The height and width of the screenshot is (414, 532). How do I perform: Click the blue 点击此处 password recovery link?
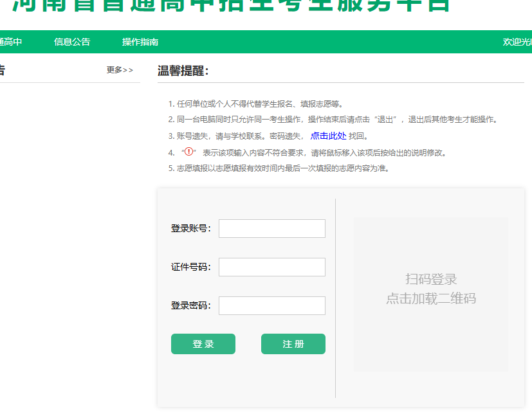[328, 136]
